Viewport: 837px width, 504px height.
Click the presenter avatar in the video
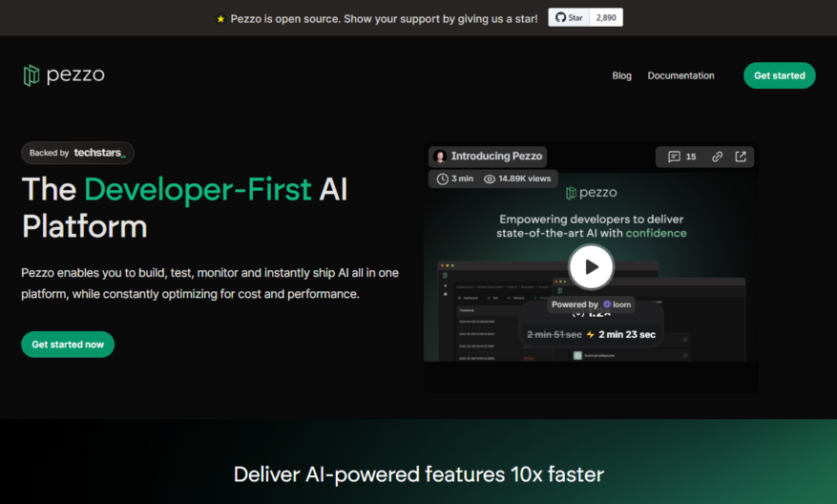[440, 157]
